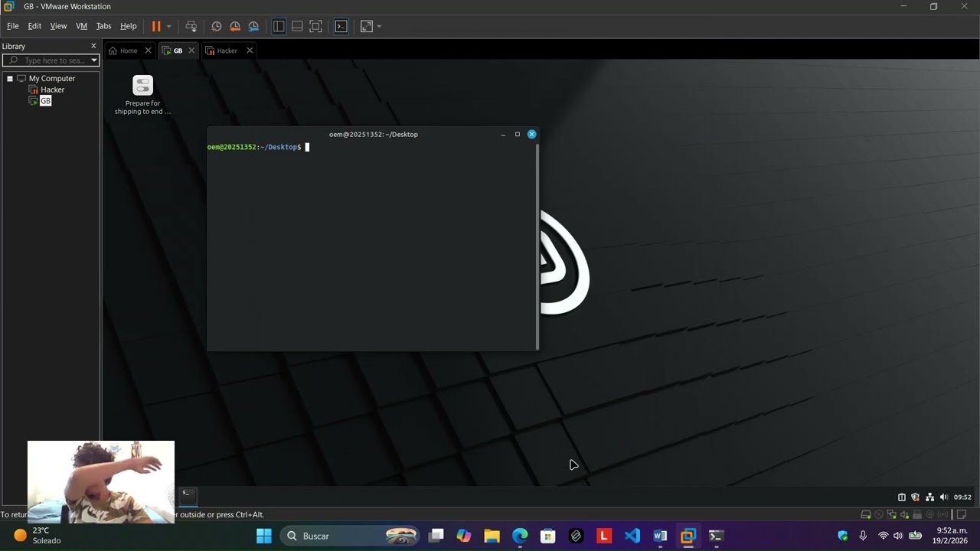The width and height of the screenshot is (980, 551).
Task: Open Task View from the taskbar
Action: click(436, 536)
